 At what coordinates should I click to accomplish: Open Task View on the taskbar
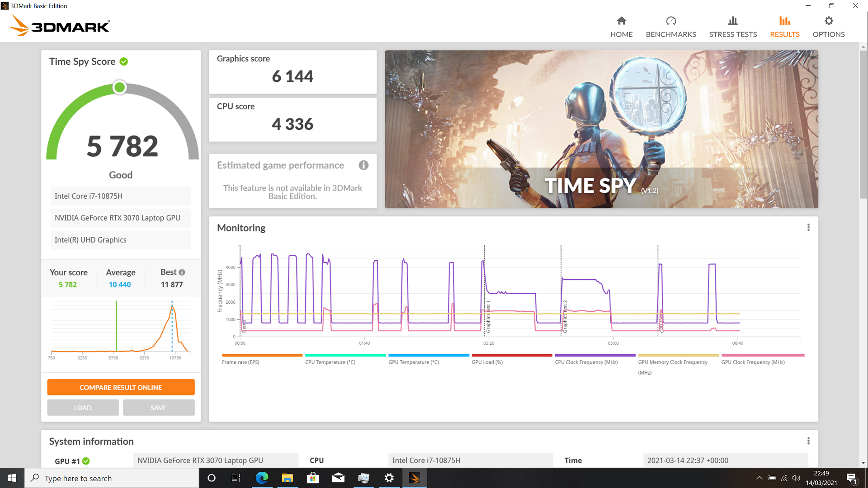(x=236, y=478)
